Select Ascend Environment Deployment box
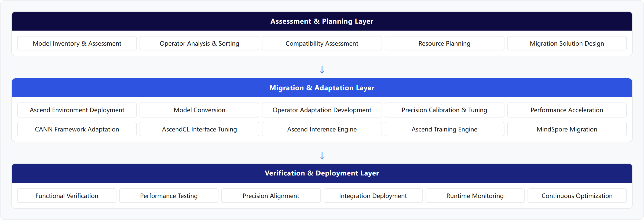 pos(77,110)
